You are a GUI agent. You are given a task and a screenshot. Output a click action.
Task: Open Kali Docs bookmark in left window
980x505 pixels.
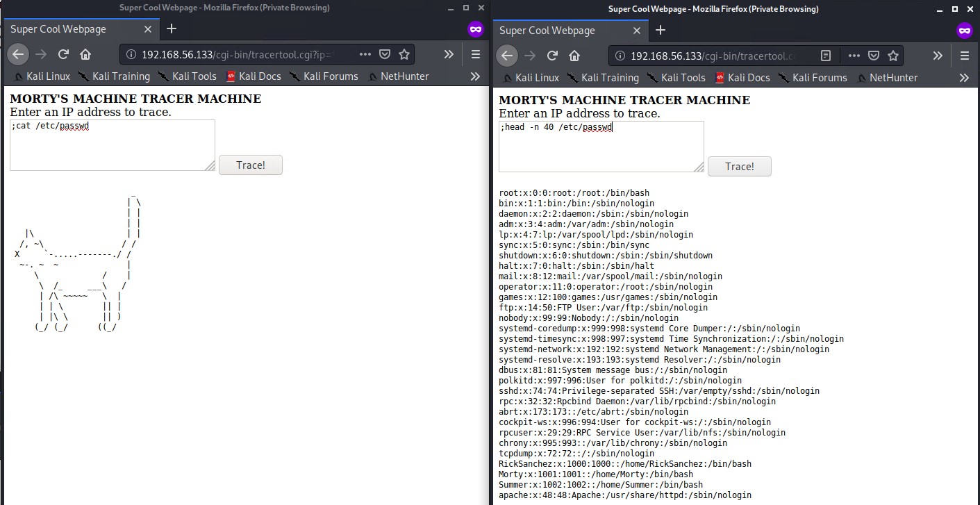click(254, 76)
